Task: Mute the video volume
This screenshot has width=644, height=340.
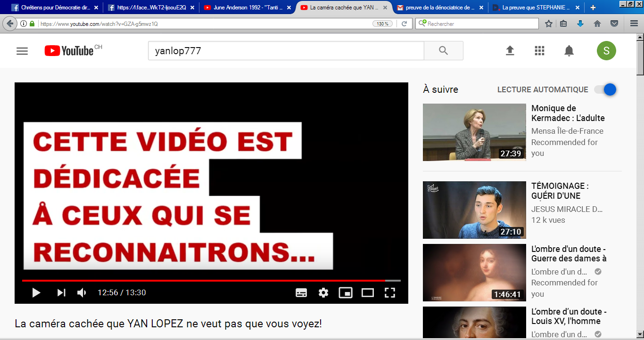Action: [x=82, y=292]
